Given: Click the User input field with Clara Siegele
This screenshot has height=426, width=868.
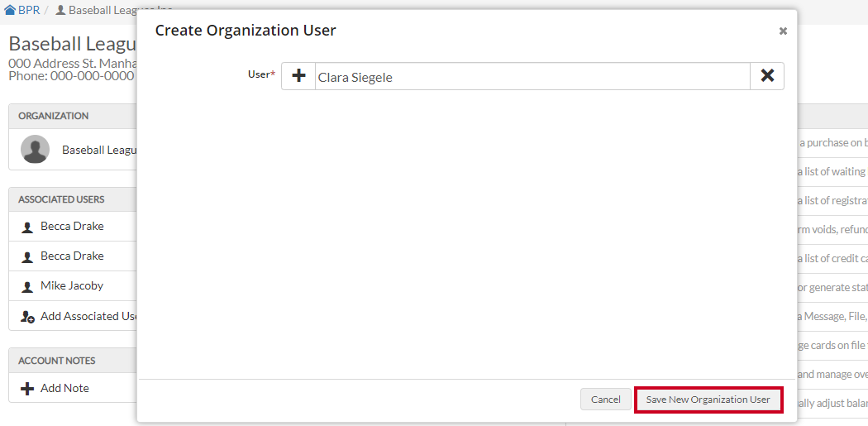Looking at the screenshot, I should coord(532,76).
